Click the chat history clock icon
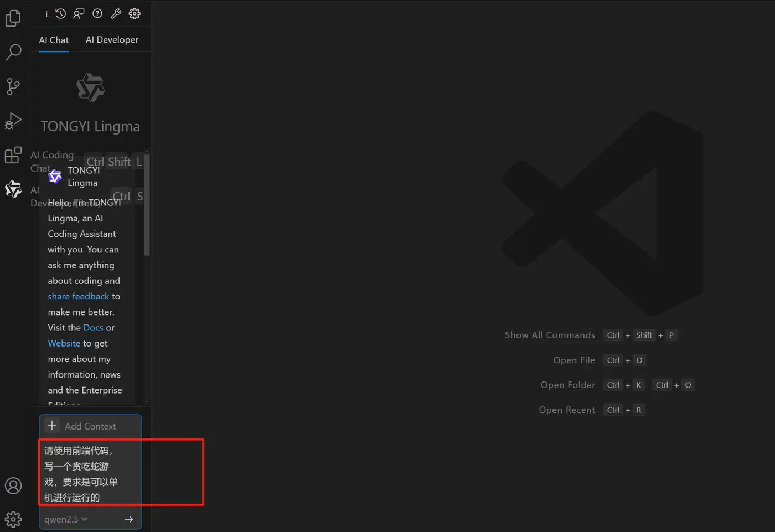775x532 pixels. click(61, 14)
